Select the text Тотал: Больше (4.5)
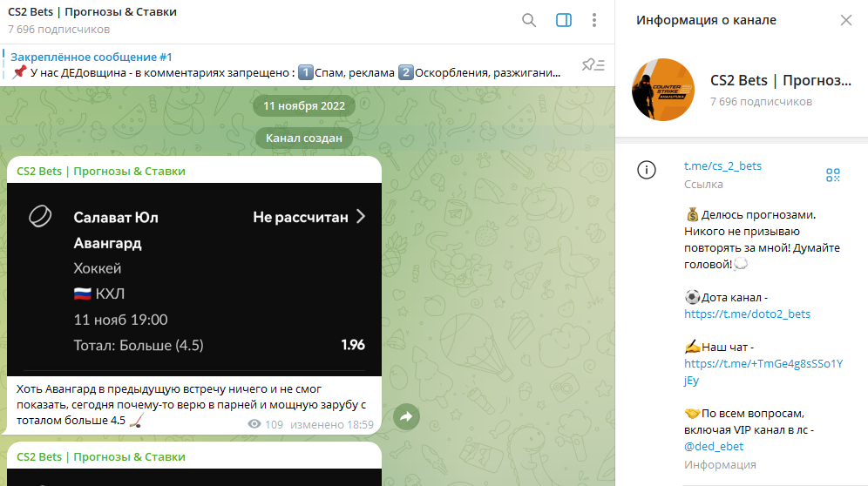 pyautogui.click(x=139, y=346)
